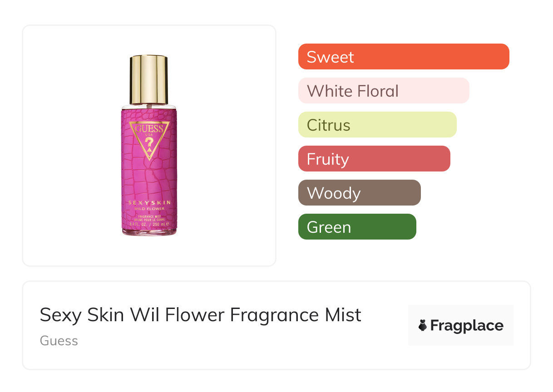Click the SEXYSKIN gold lettering on the bottle
Viewport: 553px width, 392px height.
coord(149,203)
